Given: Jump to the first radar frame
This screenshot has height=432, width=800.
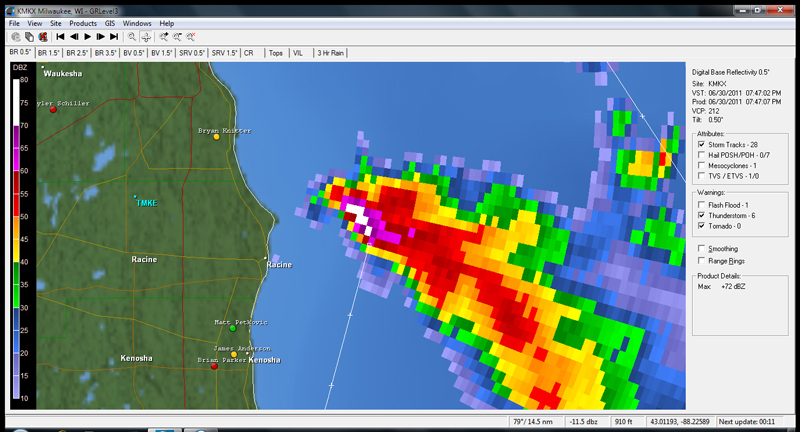Looking at the screenshot, I should (x=60, y=37).
